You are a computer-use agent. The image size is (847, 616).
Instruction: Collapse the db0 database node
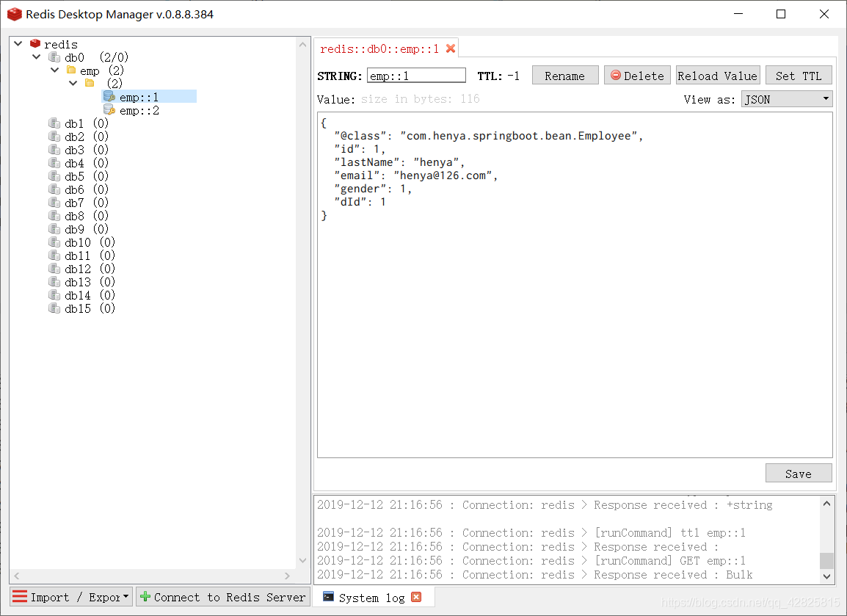tap(37, 57)
